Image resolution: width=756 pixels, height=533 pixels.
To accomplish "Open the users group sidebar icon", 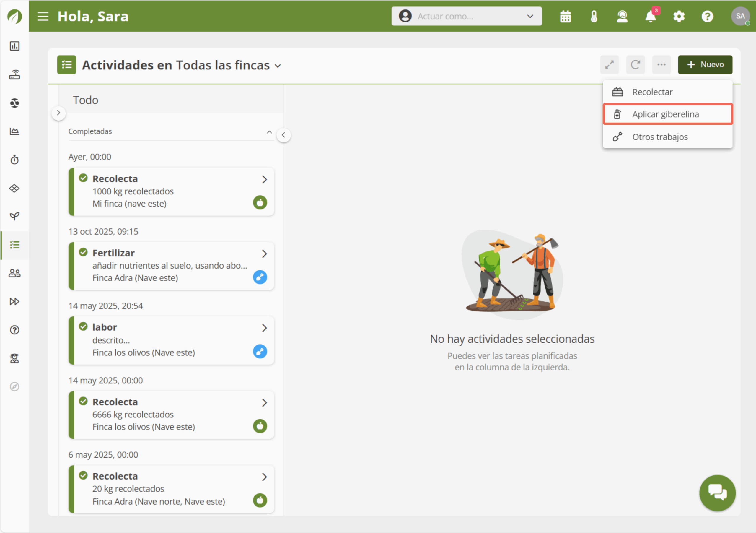I will coord(14,273).
